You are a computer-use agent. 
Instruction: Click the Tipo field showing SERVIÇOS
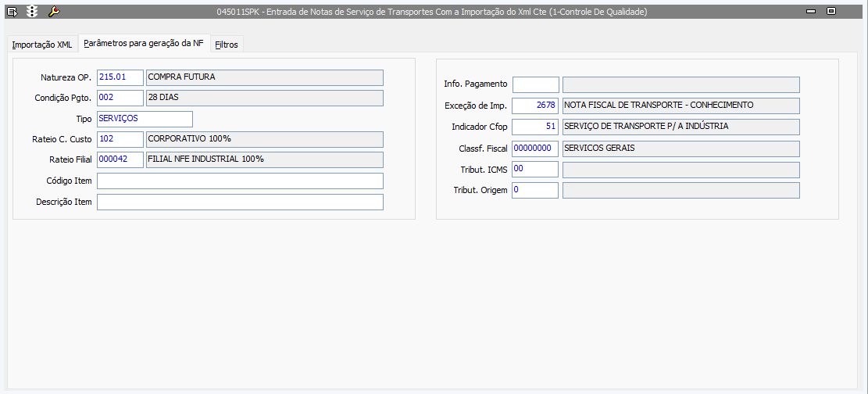coord(145,119)
